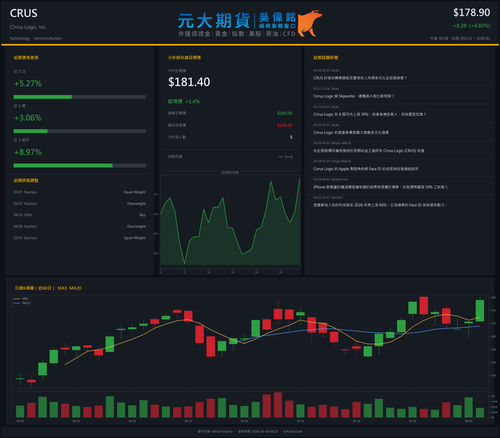Toggle the MA5 series in chart legend
Image resolution: width=500 pixels, height=438 pixels.
click(x=21, y=299)
